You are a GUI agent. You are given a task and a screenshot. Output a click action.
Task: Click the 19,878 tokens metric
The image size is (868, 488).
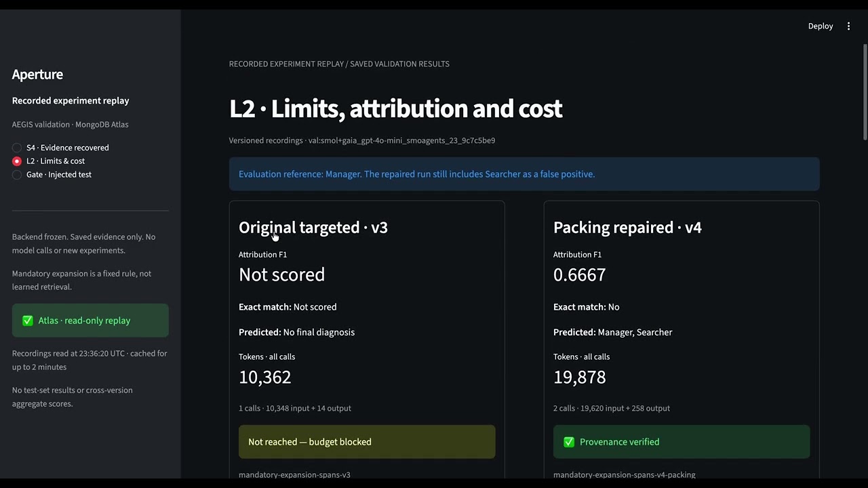579,377
